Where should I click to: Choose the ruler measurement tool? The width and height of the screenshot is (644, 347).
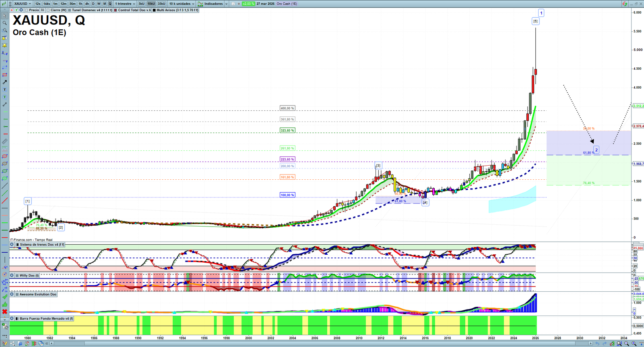click(x=4, y=141)
